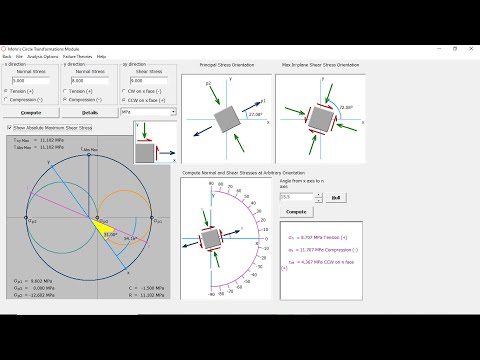This screenshot has height=360, width=480.
Task: Open the Help menu
Action: 101,57
